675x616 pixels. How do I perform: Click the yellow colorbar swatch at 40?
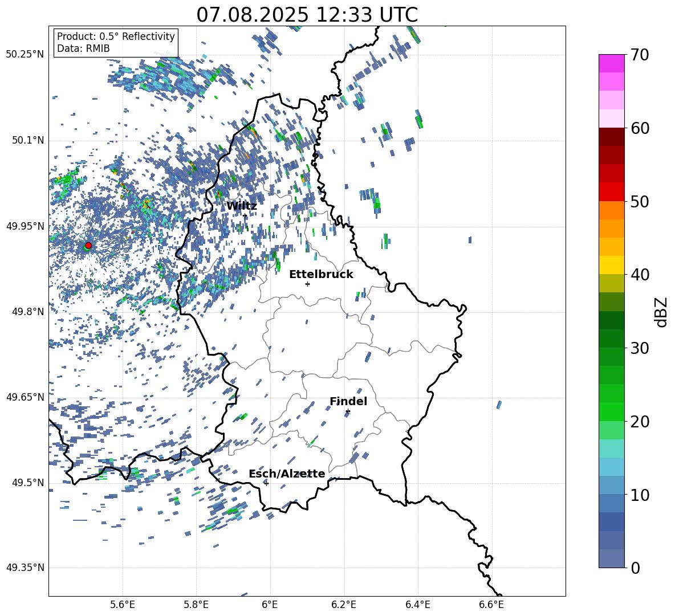pyautogui.click(x=611, y=265)
